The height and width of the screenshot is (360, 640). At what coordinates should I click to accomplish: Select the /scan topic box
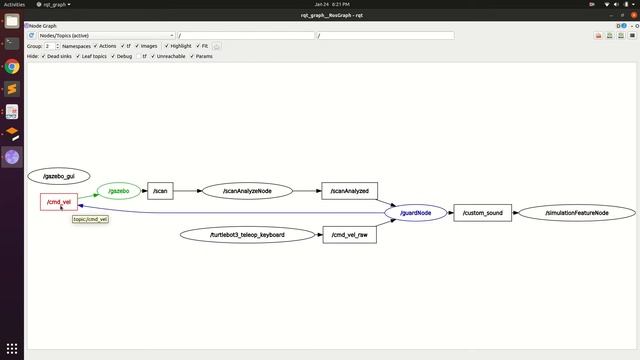[160, 191]
